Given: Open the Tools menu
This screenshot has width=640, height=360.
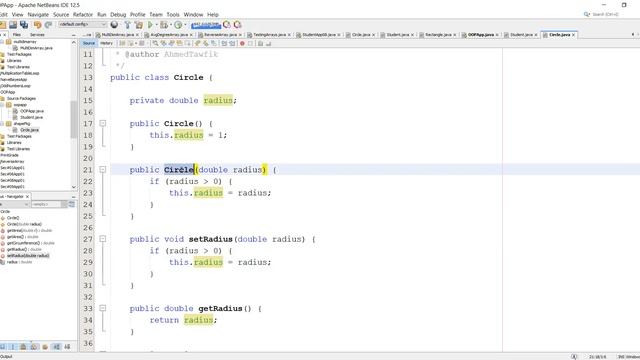Looking at the screenshot, I should click(x=173, y=14).
